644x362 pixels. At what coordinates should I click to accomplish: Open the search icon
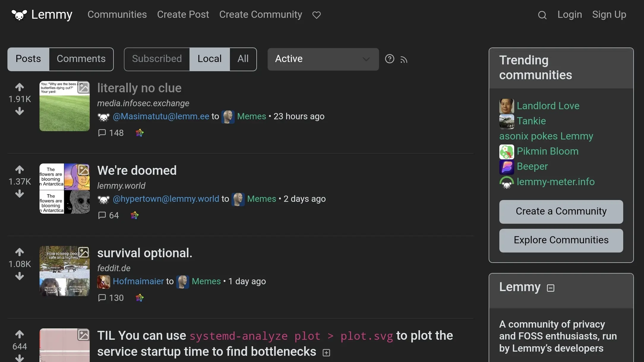[x=542, y=15]
